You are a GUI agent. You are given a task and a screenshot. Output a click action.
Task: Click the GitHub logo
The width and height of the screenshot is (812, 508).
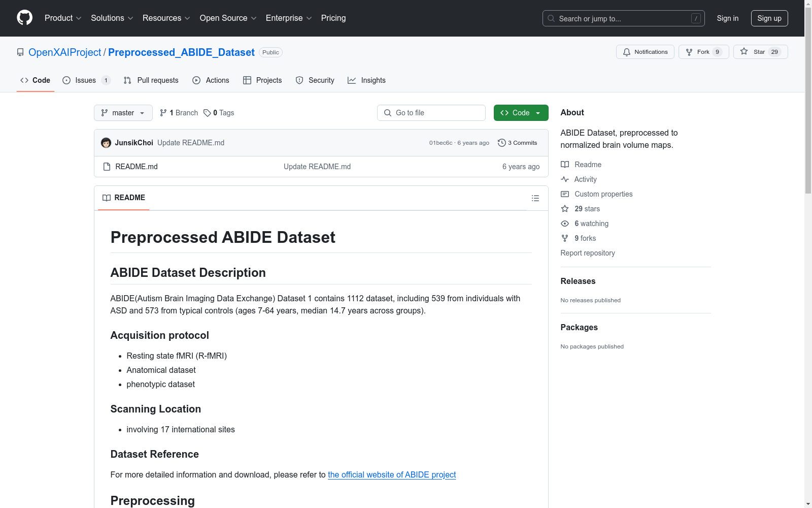(24, 17)
